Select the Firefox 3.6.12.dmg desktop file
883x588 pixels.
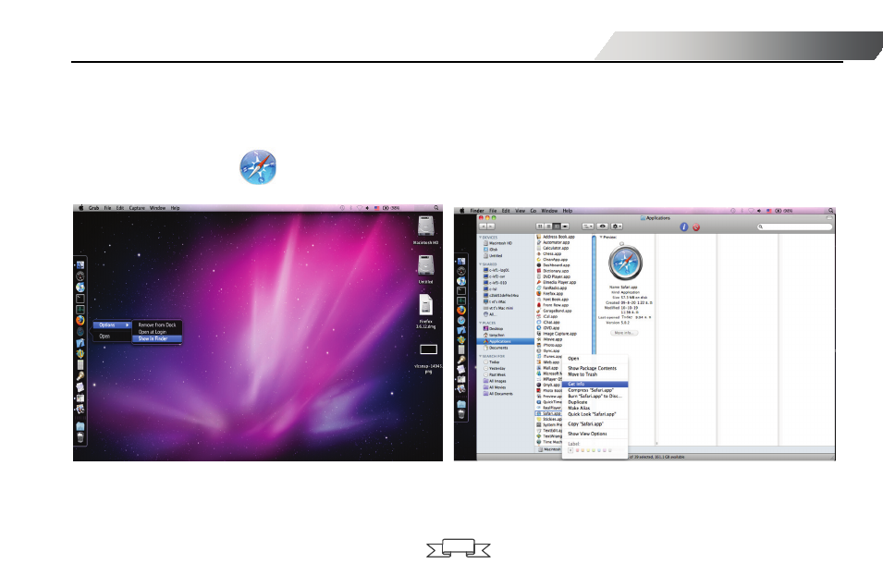[x=425, y=305]
